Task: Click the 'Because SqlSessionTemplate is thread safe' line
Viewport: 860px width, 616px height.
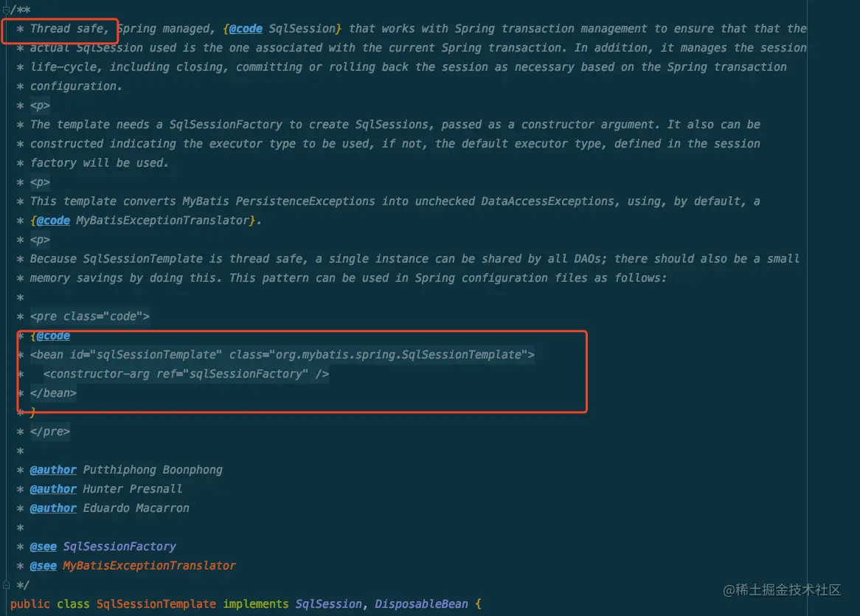Action: click(415, 259)
